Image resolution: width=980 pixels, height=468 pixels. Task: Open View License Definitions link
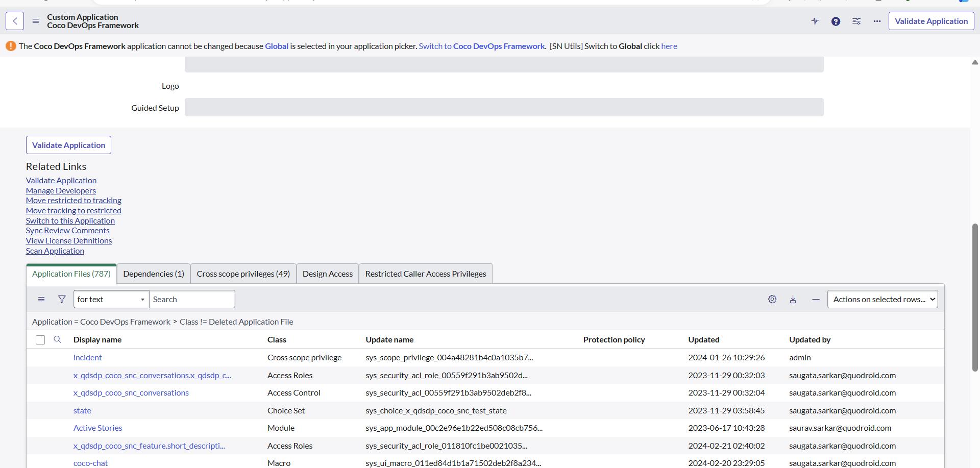pyautogui.click(x=69, y=240)
